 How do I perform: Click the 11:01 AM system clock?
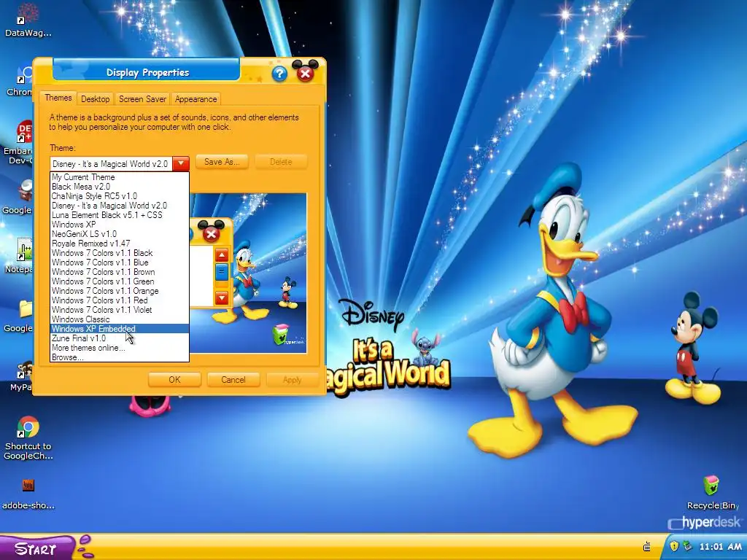pos(720,547)
